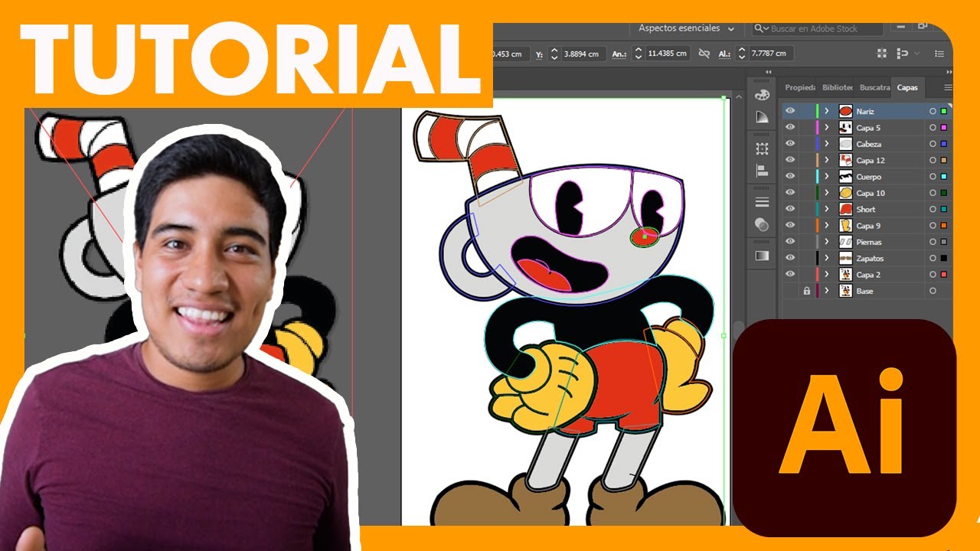Open the control bar list options icon

coord(939,54)
